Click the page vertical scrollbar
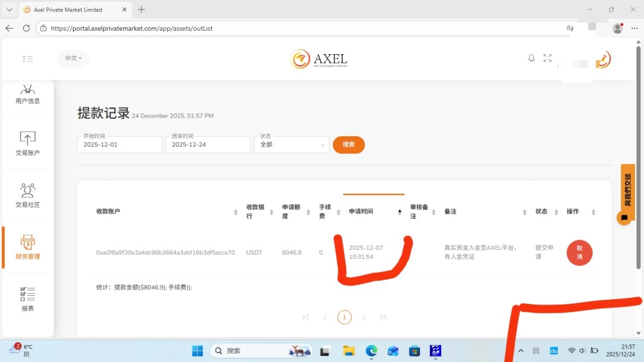This screenshot has height=362, width=644. (x=638, y=157)
